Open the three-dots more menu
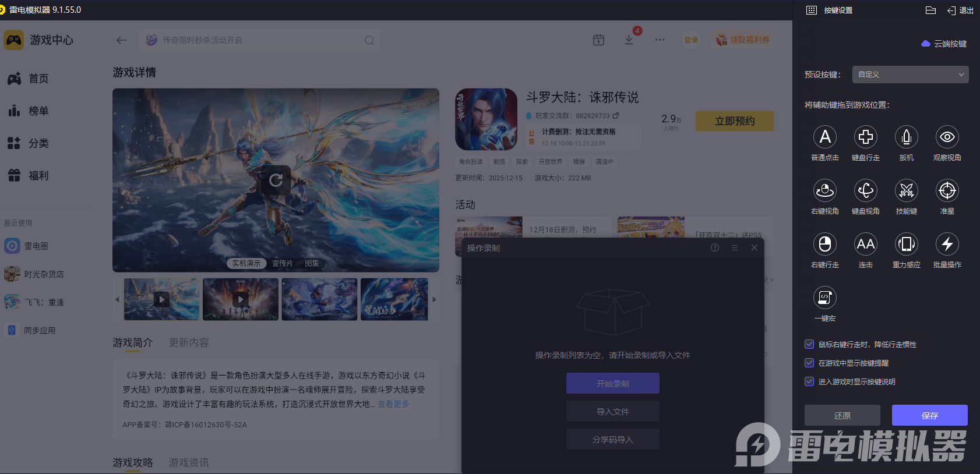The height and width of the screenshot is (474, 980). pos(660,40)
